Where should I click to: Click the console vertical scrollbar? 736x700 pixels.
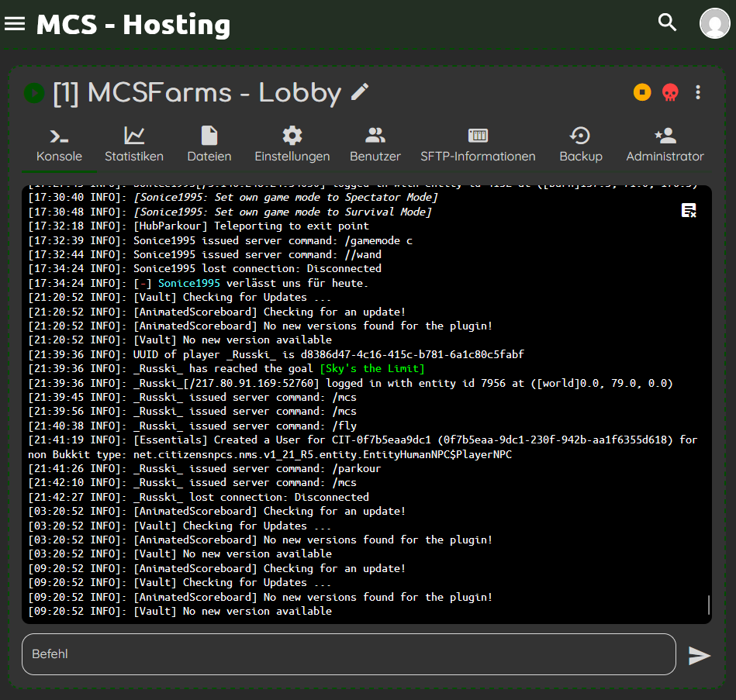pyautogui.click(x=708, y=605)
